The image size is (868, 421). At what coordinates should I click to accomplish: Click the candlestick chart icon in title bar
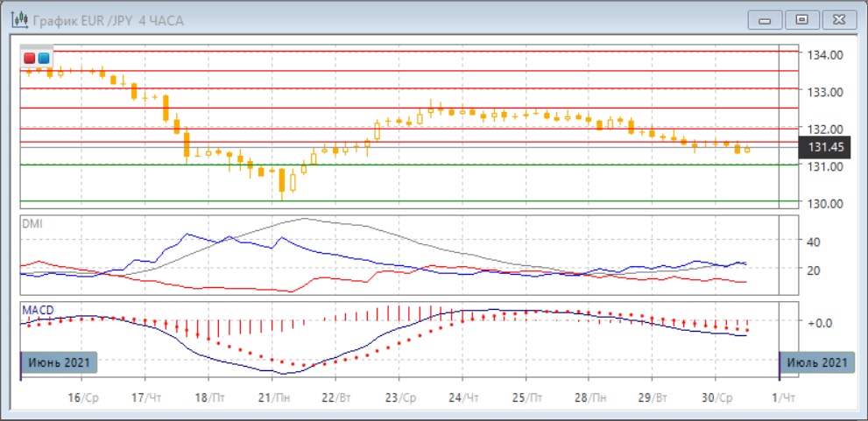click(x=17, y=19)
